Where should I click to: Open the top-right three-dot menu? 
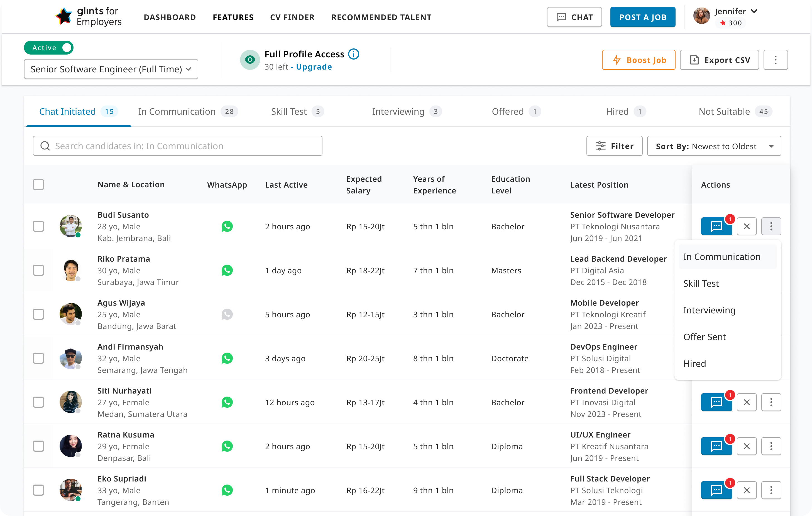pos(775,60)
